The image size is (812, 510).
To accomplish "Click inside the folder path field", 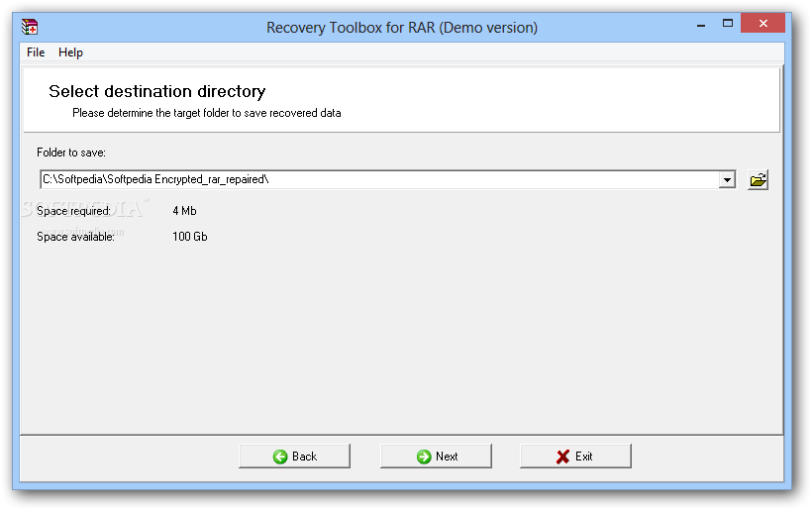I will click(x=379, y=179).
